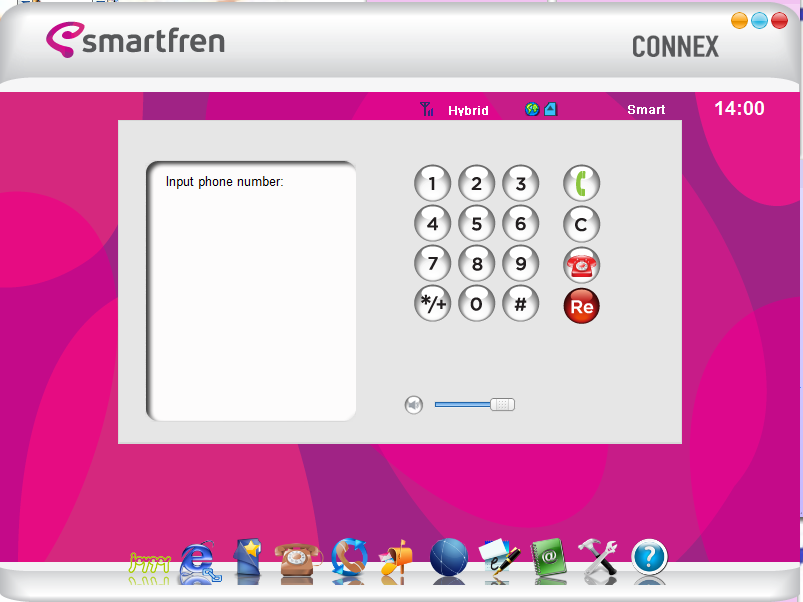Image resolution: width=803 pixels, height=602 pixels.
Task: Open help question mark icon
Action: point(649,557)
